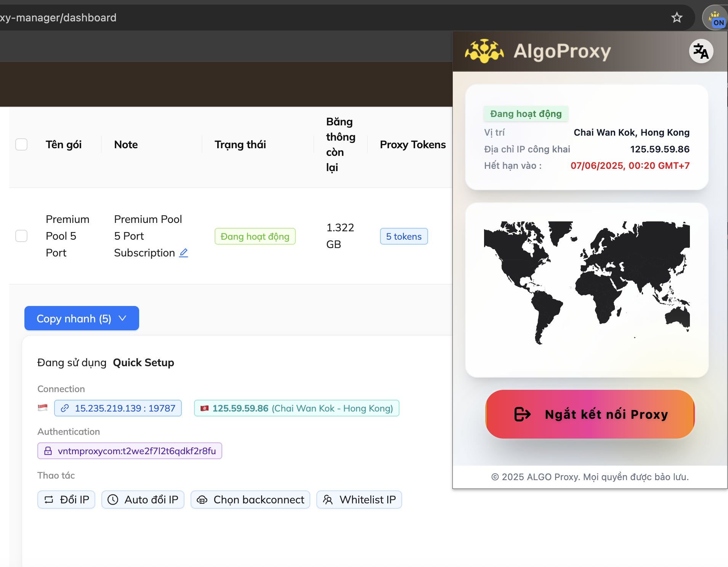728x567 pixels.
Task: Click the world map in the proxy popup
Action: pos(587,283)
